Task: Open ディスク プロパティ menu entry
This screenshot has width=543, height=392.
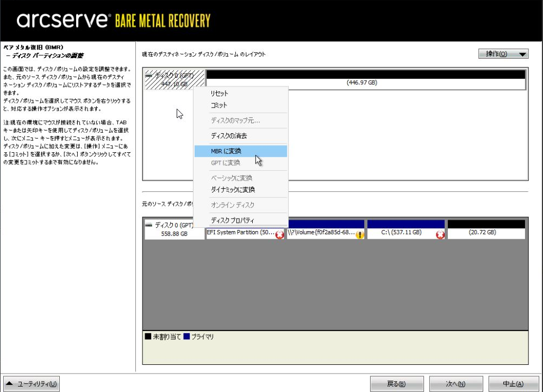Action: click(x=241, y=220)
